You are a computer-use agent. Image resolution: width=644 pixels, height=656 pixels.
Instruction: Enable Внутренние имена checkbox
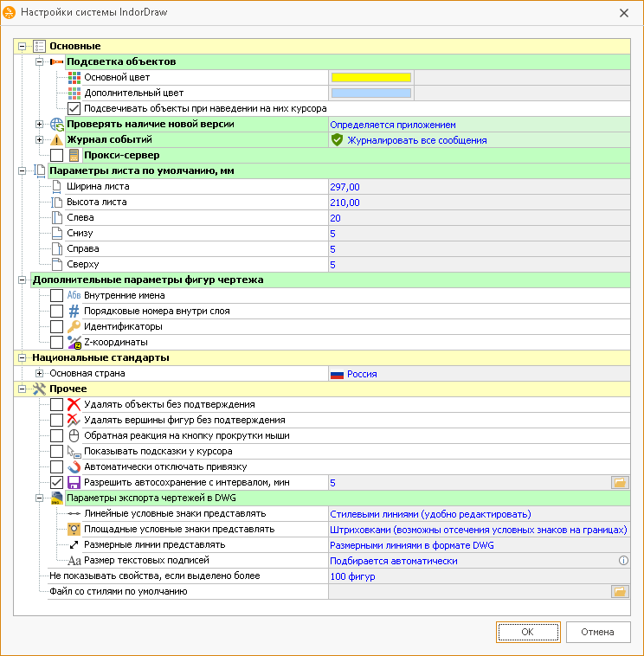[x=56, y=295]
